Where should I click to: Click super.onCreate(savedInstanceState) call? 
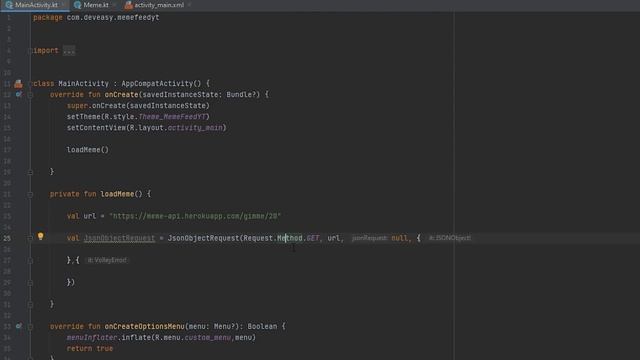[x=138, y=105]
